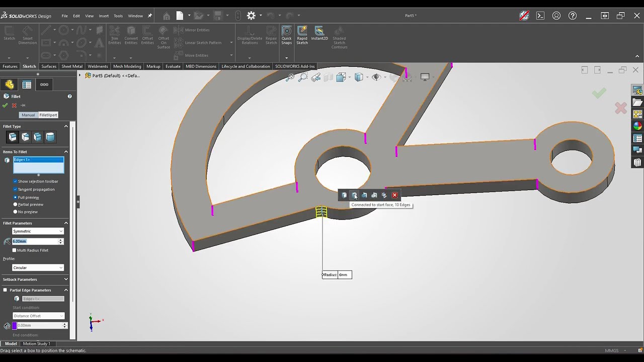
Task: Open Appearances color ball in task pane
Action: (x=637, y=126)
